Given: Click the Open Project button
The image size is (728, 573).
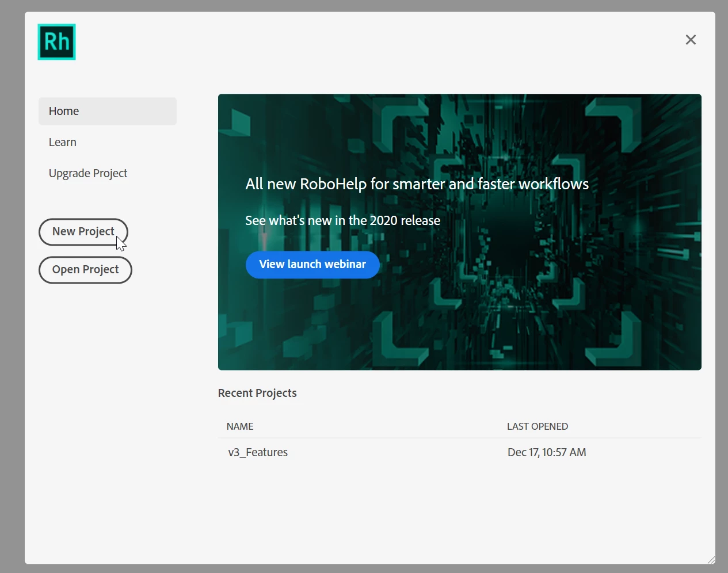Looking at the screenshot, I should [x=85, y=270].
